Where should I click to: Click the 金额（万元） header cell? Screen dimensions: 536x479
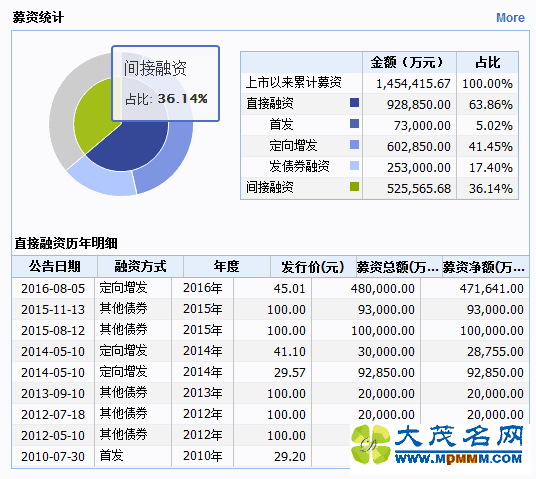(409, 63)
